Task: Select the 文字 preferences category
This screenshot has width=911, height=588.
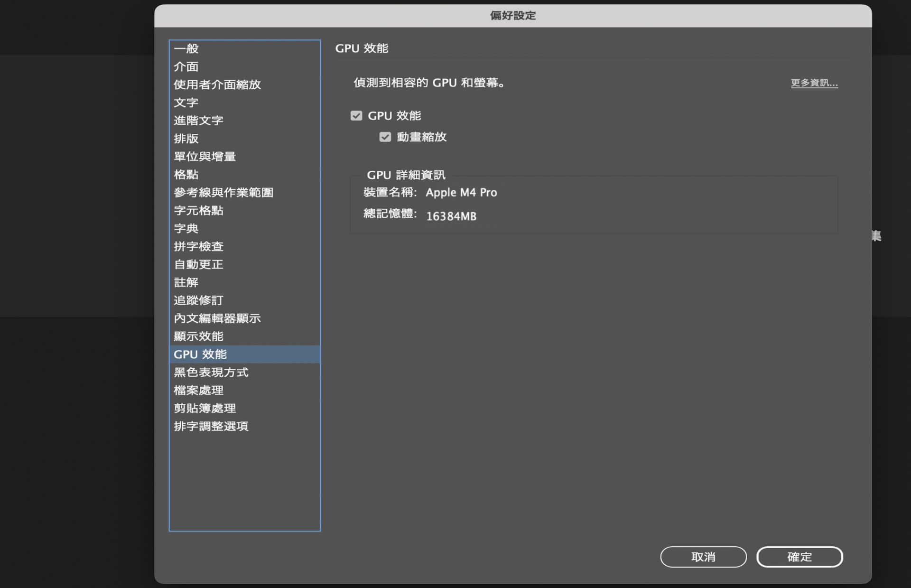Action: pos(186,103)
